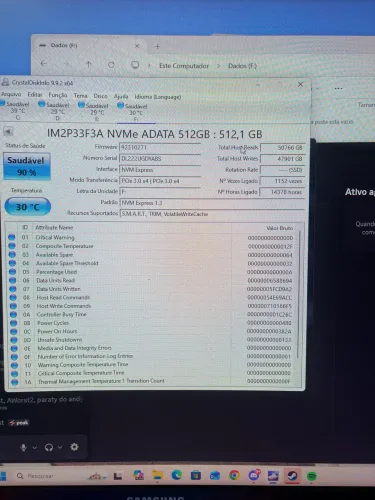Click the Letra da Unidade field
This screenshot has height=500, width=375.
click(x=160, y=192)
